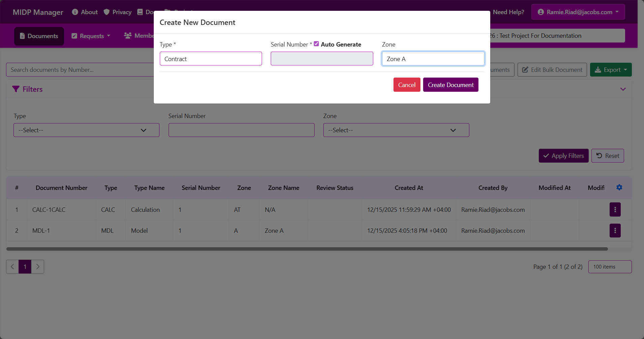The image size is (644, 339).
Task: Click the Document Number column header
Action: point(61,188)
